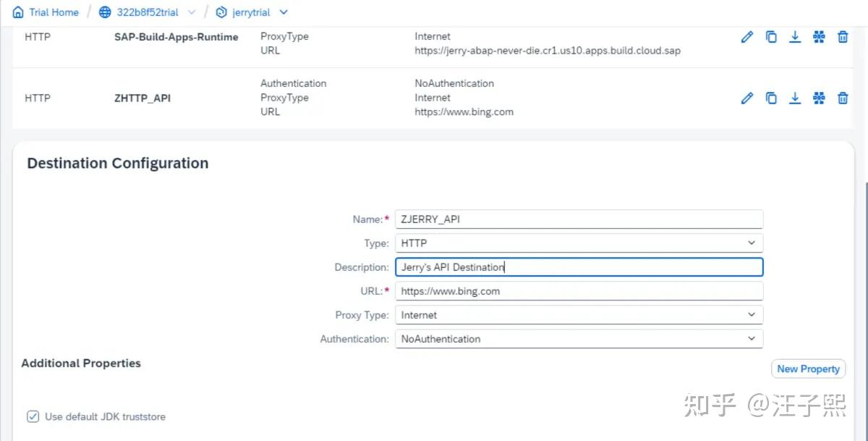Edit the ZHTTP_API destination
Image resolution: width=868 pixels, height=441 pixels.
tap(747, 98)
